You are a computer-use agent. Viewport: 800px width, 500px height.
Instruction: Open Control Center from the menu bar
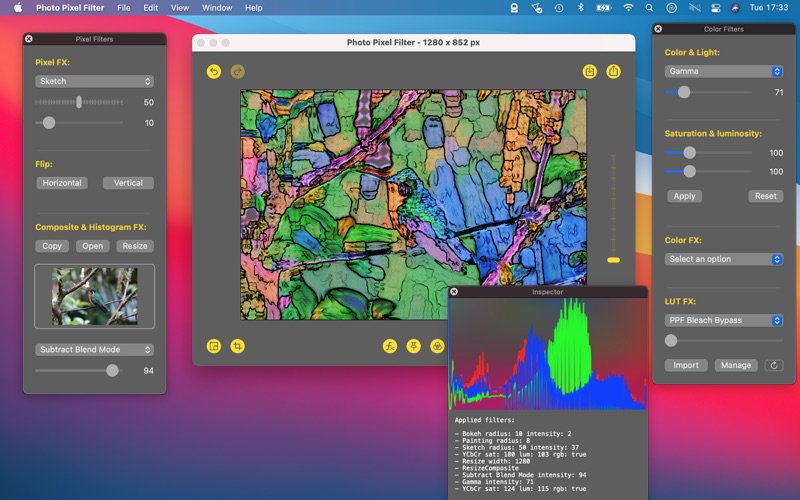(716, 8)
